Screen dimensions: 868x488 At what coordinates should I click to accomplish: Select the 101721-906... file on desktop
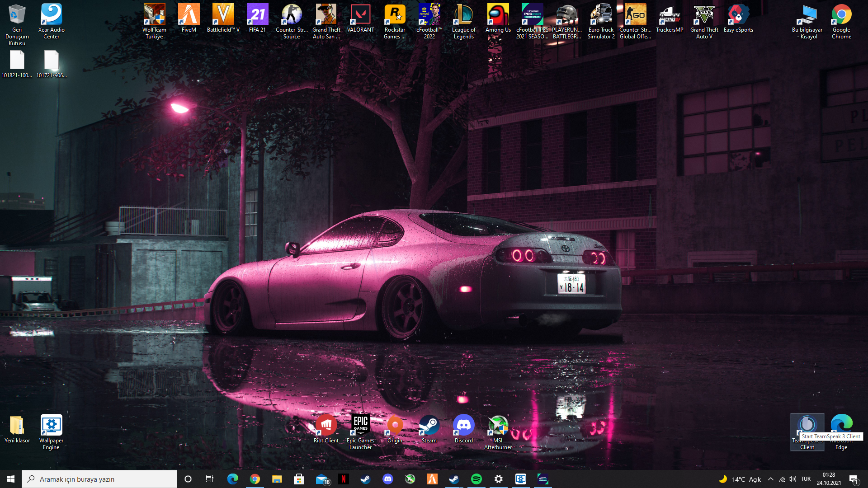click(51, 64)
